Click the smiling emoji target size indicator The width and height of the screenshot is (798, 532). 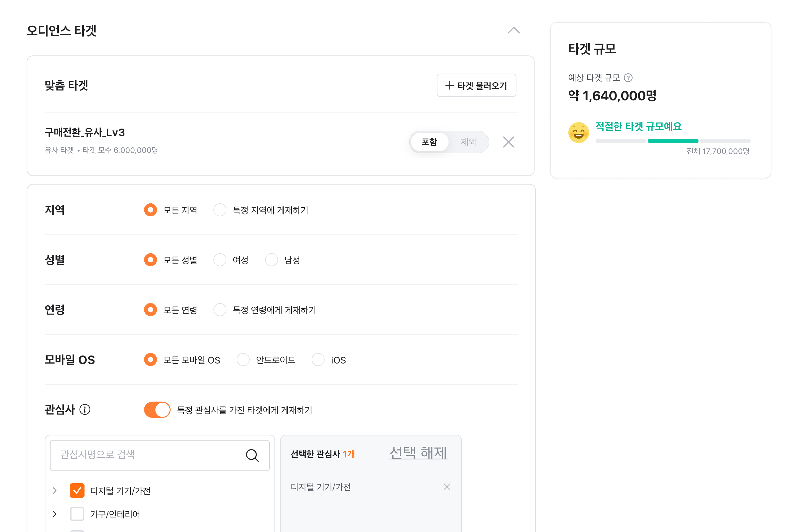coord(579,132)
